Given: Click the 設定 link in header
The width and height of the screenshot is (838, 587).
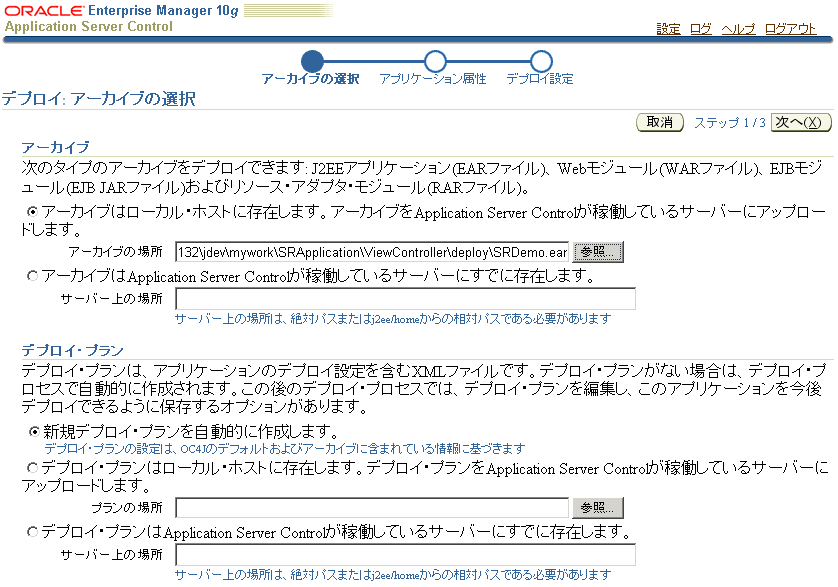Looking at the screenshot, I should tap(668, 29).
